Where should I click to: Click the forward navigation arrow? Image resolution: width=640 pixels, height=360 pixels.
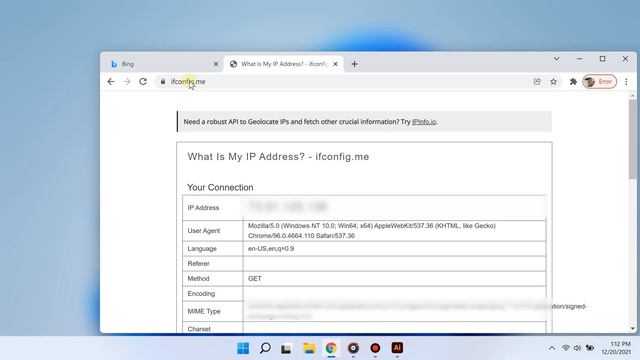(127, 82)
